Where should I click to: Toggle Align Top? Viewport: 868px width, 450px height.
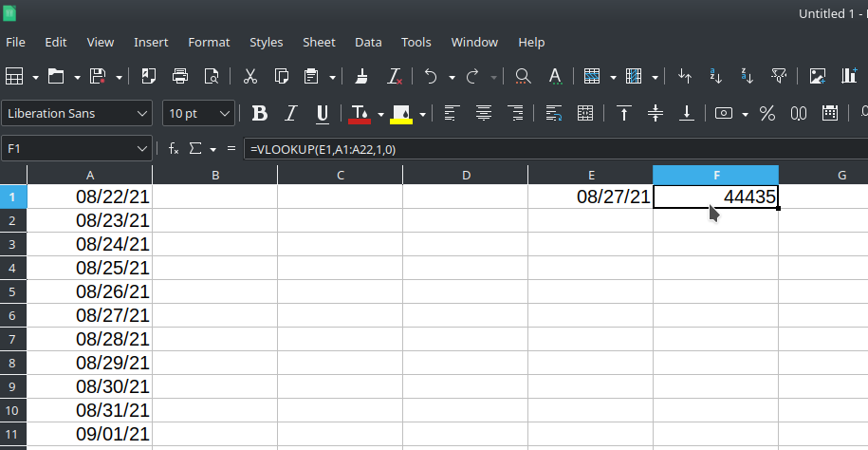tap(624, 113)
